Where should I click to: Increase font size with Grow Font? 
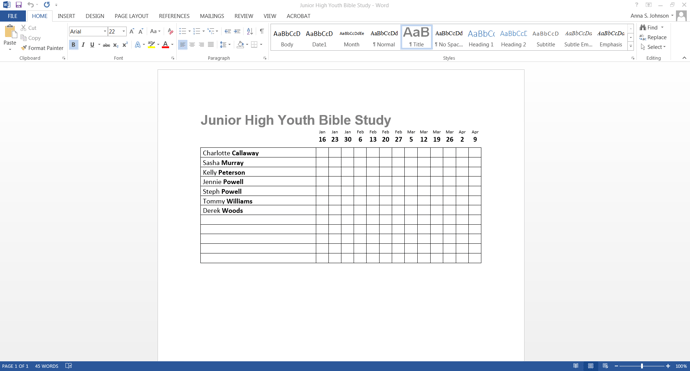click(x=132, y=31)
